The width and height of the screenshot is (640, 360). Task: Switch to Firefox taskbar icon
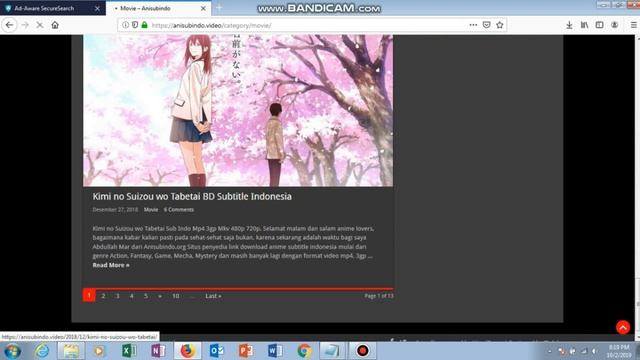[187, 351]
